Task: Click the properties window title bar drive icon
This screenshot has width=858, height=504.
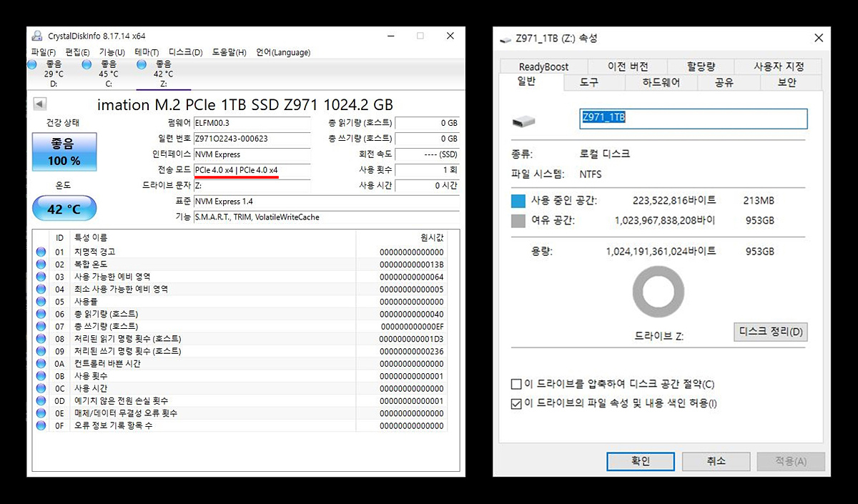Action: (506, 39)
